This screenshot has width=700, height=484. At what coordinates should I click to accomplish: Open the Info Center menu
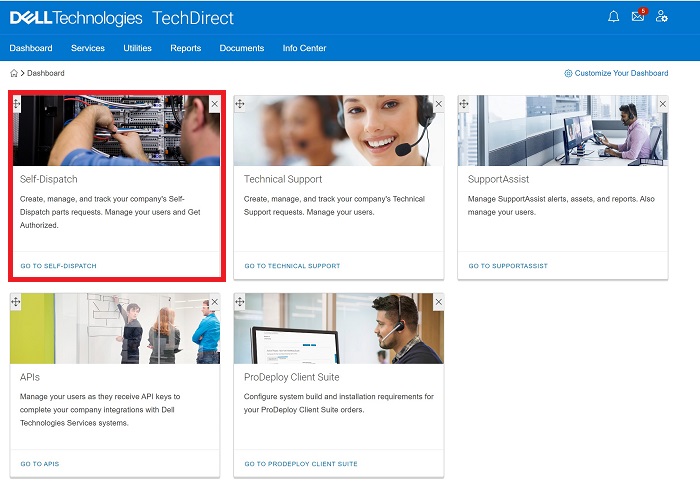point(304,48)
